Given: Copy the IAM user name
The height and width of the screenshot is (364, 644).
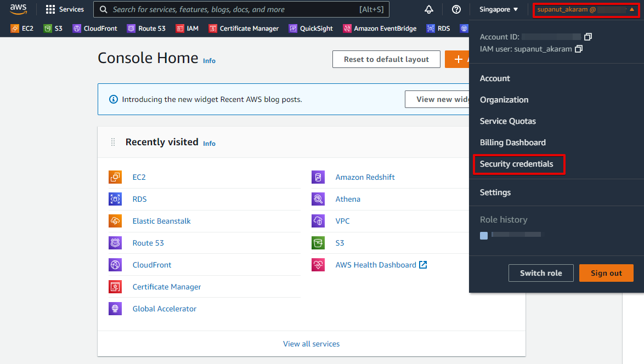Looking at the screenshot, I should coord(578,49).
